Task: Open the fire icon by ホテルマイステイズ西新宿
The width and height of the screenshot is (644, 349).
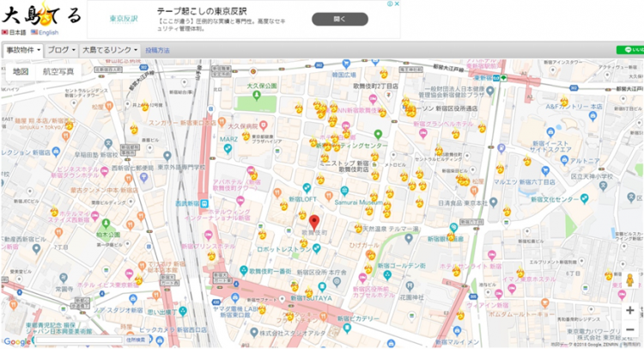Action: (x=54, y=211)
